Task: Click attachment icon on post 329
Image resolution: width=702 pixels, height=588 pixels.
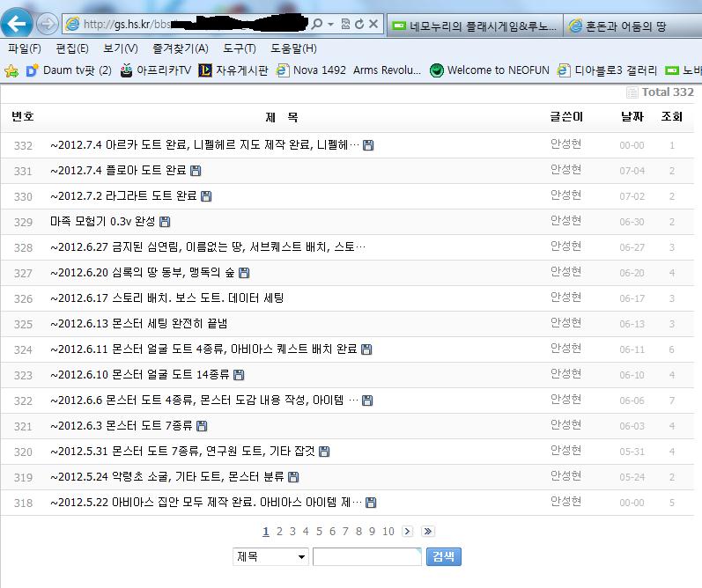Action: [x=165, y=222]
